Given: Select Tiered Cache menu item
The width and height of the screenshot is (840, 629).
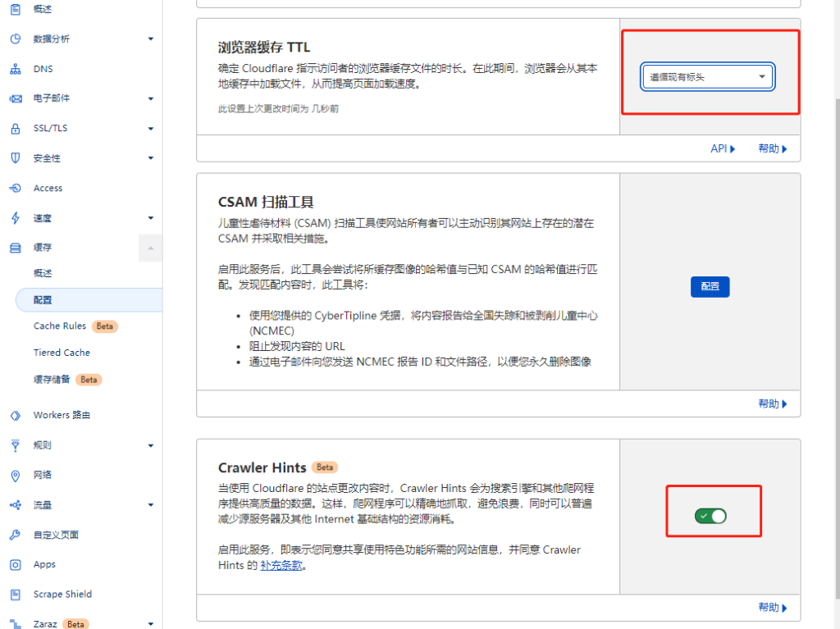Looking at the screenshot, I should point(62,353).
